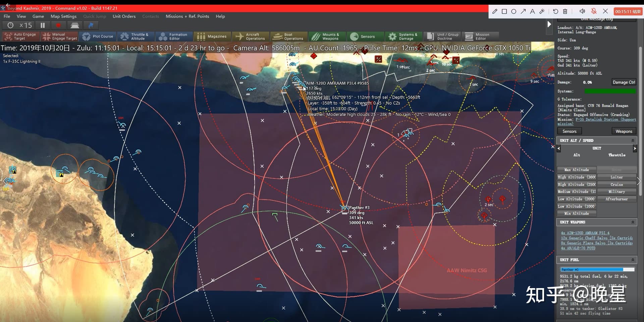Click the Damage Ctrl button
This screenshot has width=644, height=322.
[624, 82]
